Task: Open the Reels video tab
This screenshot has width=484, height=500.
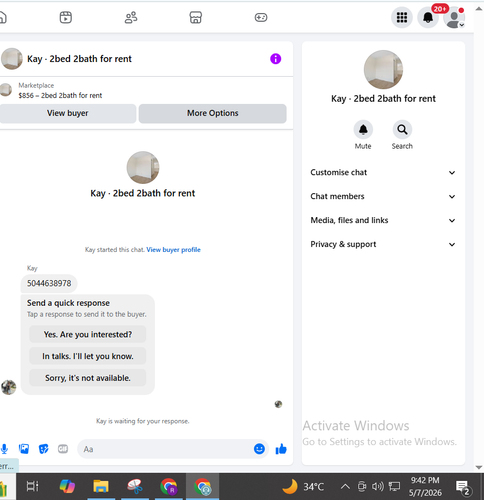Action: click(66, 17)
